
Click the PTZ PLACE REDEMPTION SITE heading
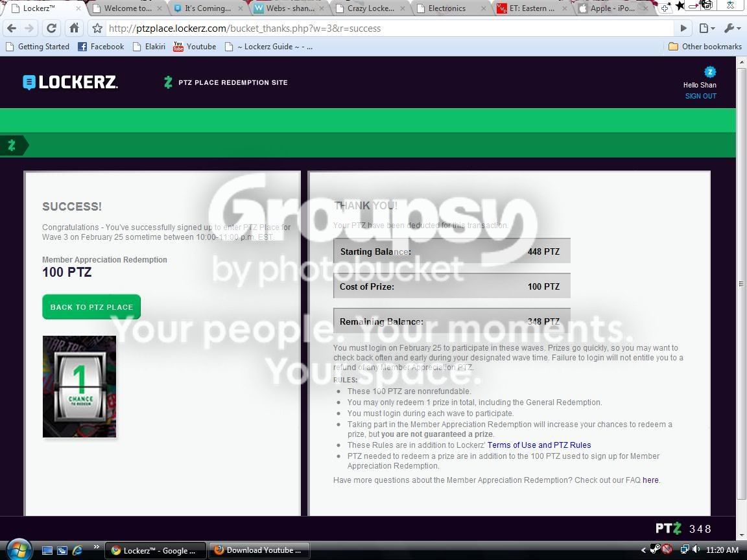[x=233, y=82]
